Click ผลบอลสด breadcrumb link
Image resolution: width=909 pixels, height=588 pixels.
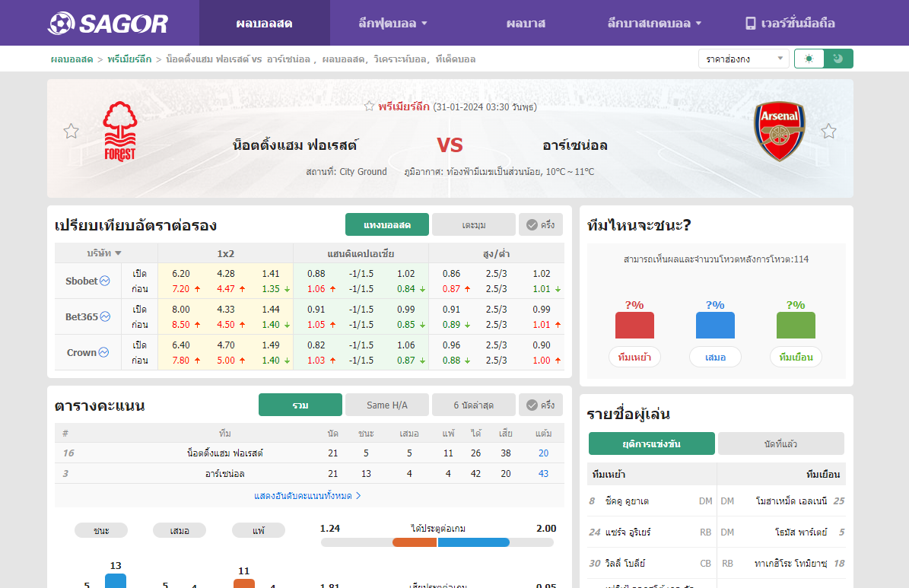[72, 59]
